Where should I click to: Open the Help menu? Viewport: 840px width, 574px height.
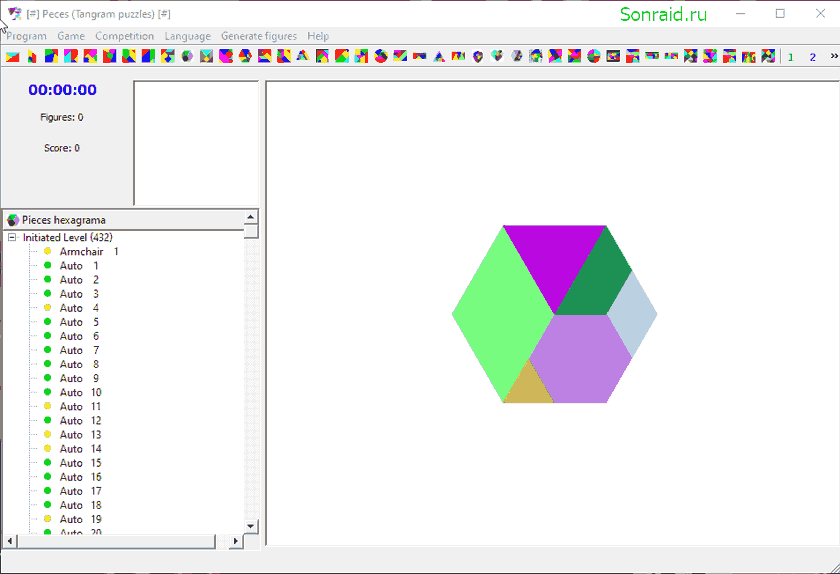[318, 36]
